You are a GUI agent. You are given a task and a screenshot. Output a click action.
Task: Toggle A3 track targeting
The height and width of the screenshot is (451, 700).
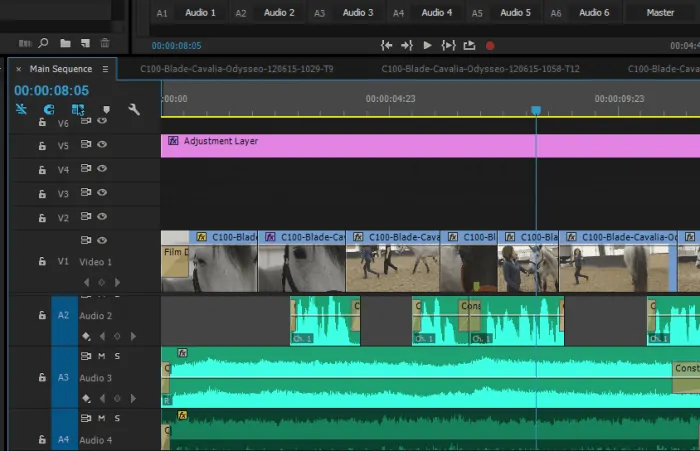pos(64,377)
